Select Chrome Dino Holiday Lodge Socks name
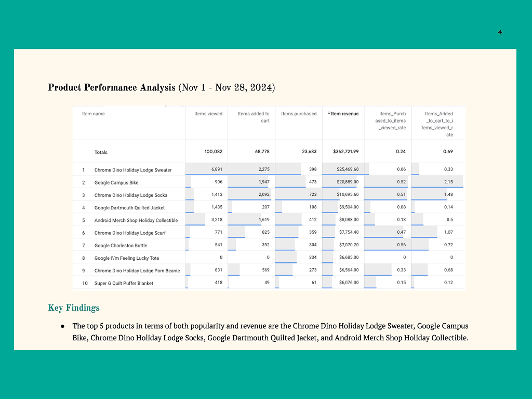 coord(131,195)
